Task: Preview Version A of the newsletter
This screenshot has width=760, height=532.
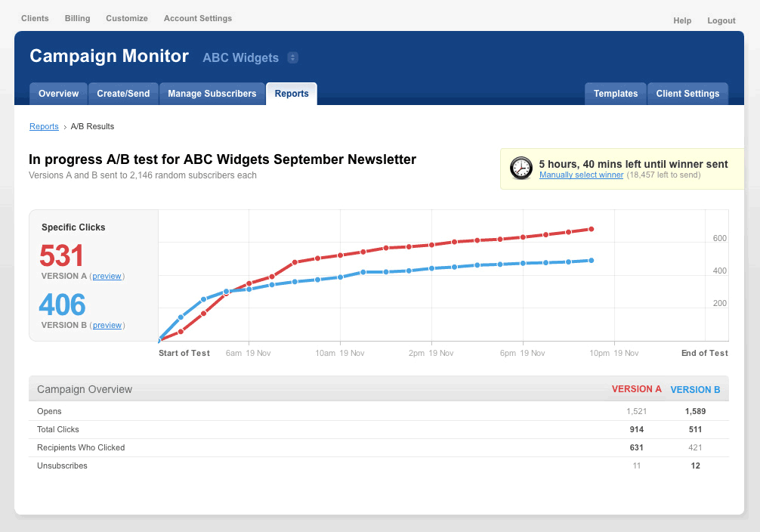Action: tap(107, 277)
